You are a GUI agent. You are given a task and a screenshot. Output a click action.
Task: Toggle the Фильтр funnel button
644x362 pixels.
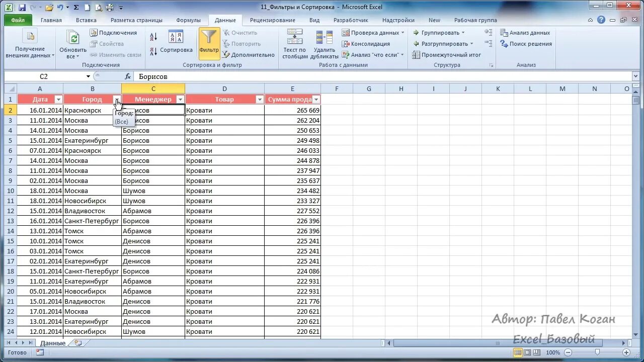(209, 42)
